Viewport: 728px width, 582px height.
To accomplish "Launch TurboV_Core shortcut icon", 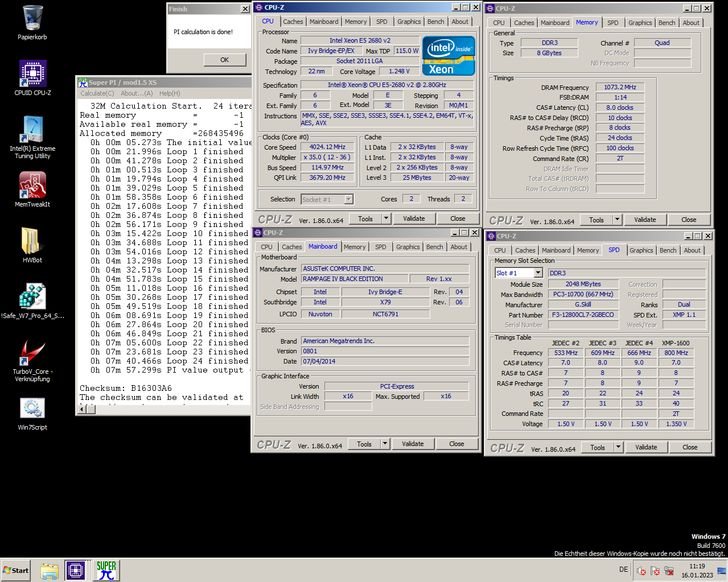I will (x=32, y=352).
